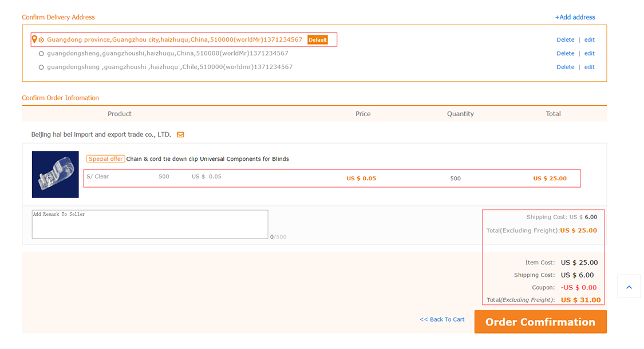Click the Item Cost US $ 25.00 value

[x=579, y=263]
